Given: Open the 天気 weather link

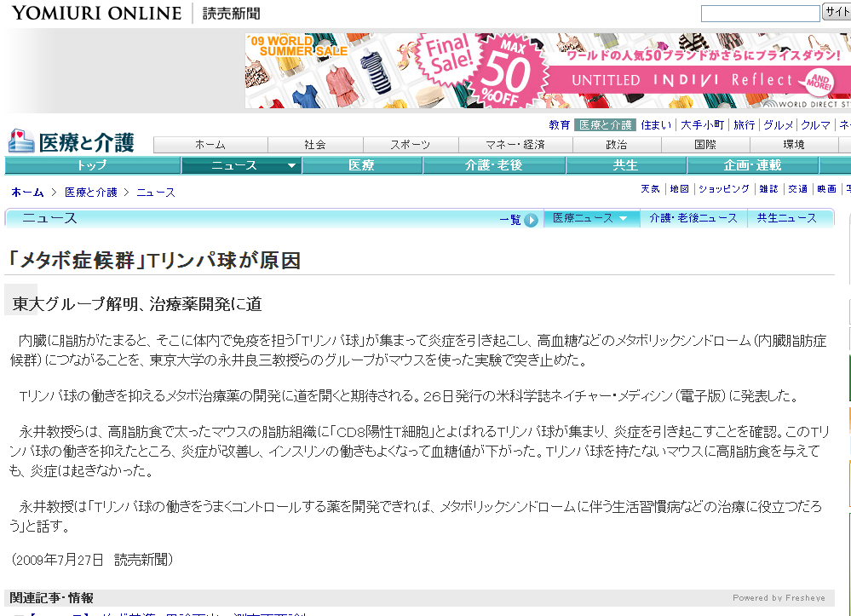Looking at the screenshot, I should [x=650, y=189].
